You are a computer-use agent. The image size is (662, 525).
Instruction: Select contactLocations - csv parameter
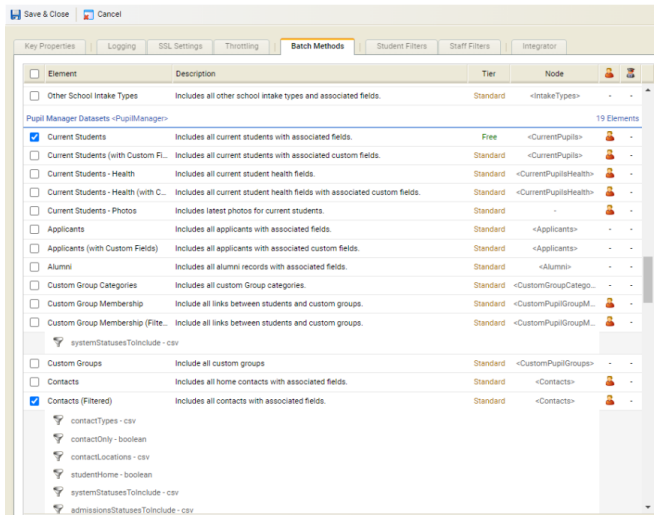(x=110, y=457)
